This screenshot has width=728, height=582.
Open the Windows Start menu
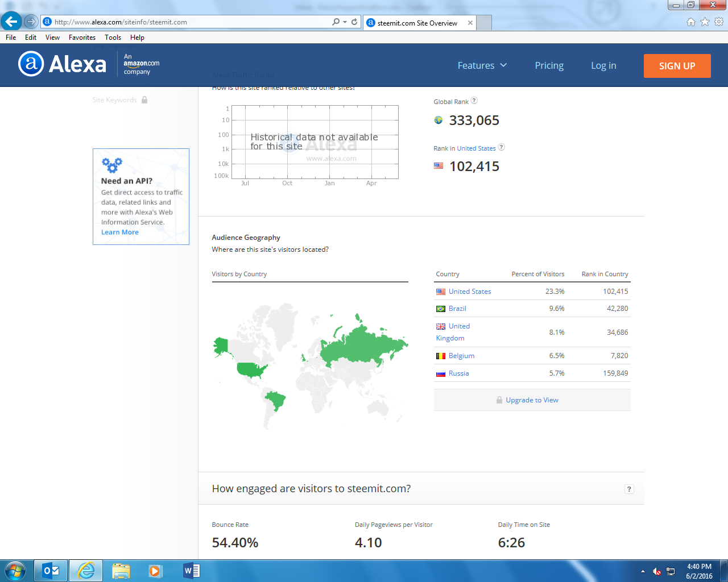(x=15, y=571)
